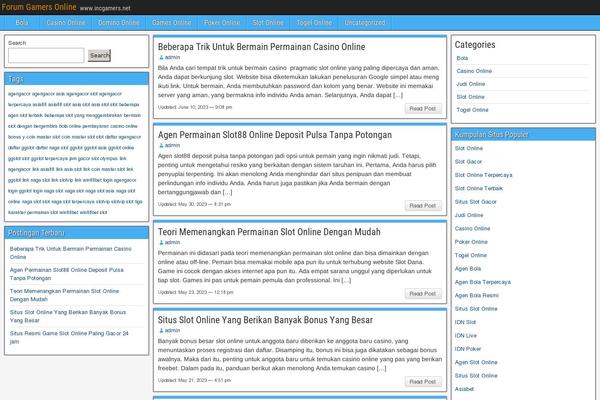Image resolution: width=600 pixels, height=400 pixels.
Task: Open Situs Resmi Game Slot recent post link
Action: (x=69, y=336)
